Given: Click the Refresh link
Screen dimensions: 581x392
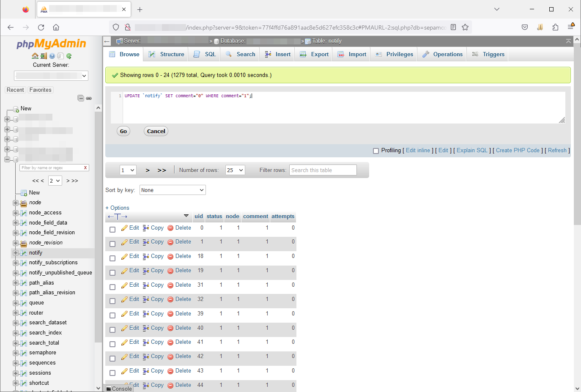Looking at the screenshot, I should pos(557,151).
